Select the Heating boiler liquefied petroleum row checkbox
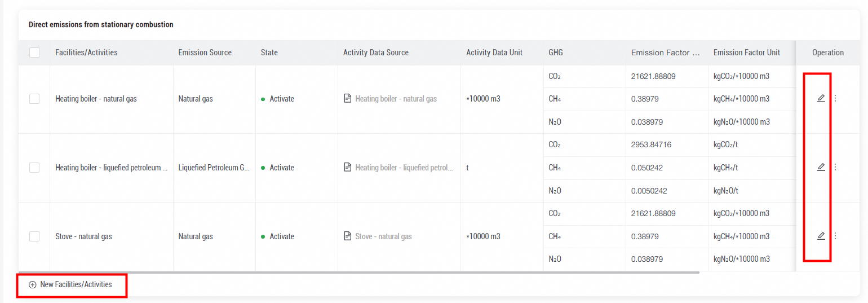Screen dimensions: 868x303 [34, 168]
